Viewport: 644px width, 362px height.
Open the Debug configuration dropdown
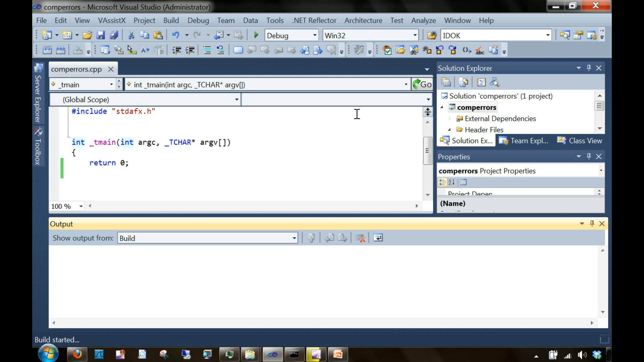pos(315,35)
